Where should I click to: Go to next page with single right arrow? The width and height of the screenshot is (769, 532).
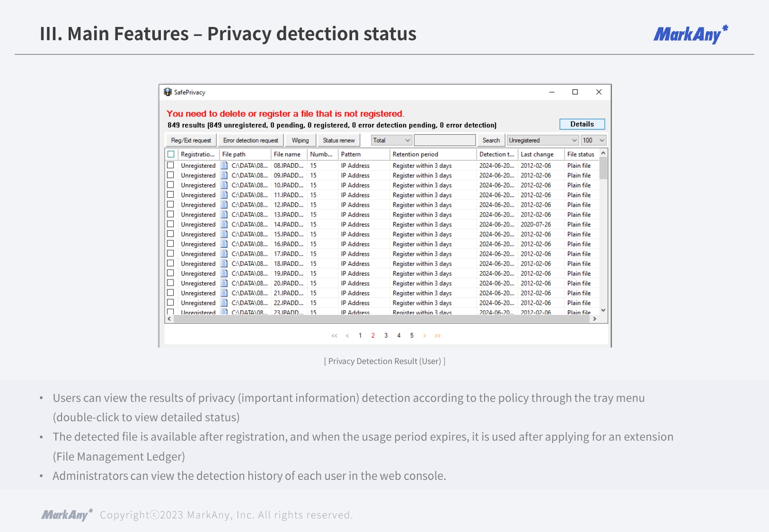[x=424, y=336]
